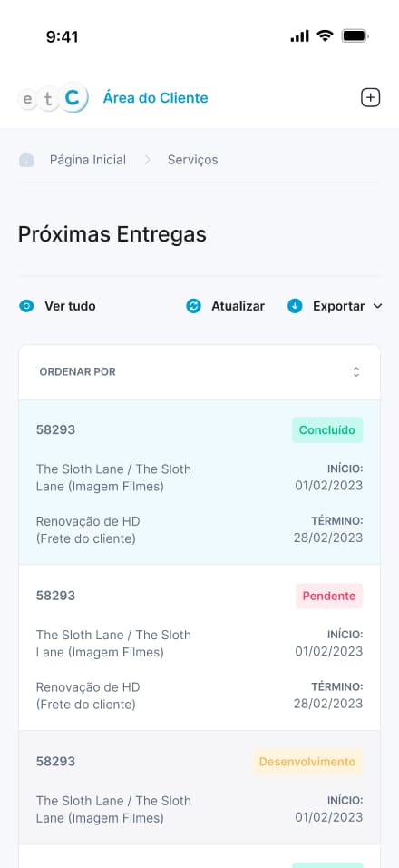Open Serviços breadcrumb item
This screenshot has width=399, height=868.
193,160
